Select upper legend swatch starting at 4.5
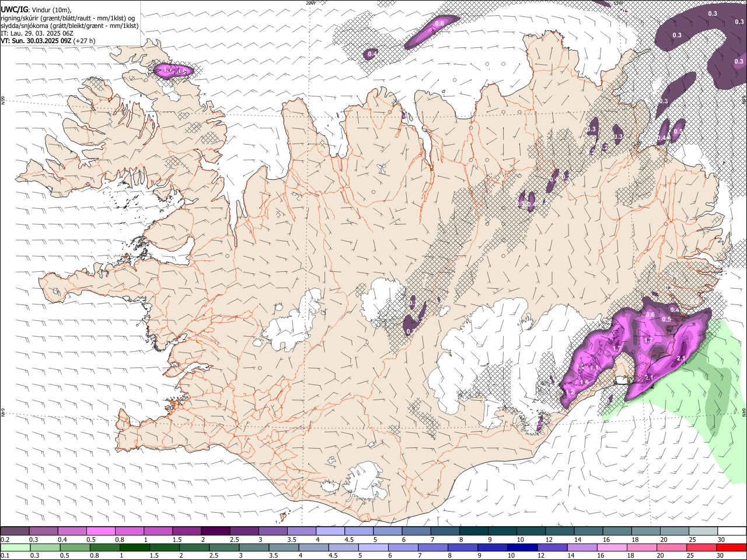The width and height of the screenshot is (747, 560). click(x=358, y=531)
